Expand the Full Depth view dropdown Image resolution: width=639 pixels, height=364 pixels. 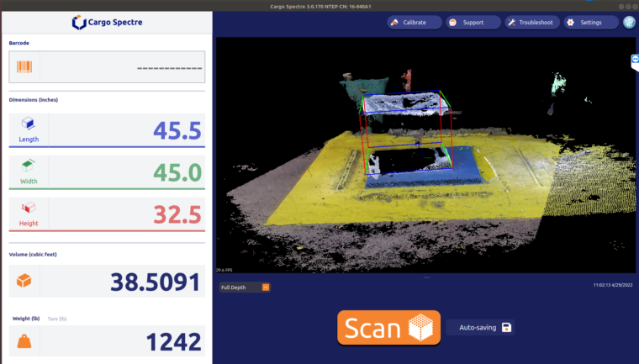(245, 288)
